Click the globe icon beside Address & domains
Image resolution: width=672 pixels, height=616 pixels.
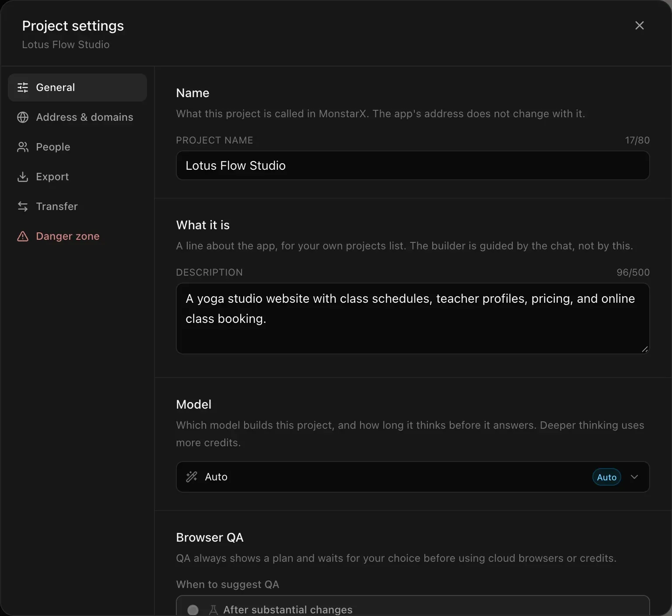23,117
